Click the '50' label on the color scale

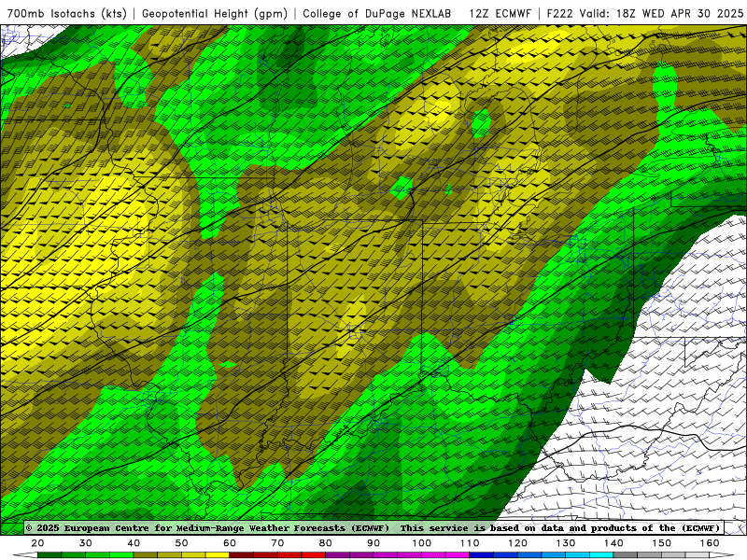point(181,543)
